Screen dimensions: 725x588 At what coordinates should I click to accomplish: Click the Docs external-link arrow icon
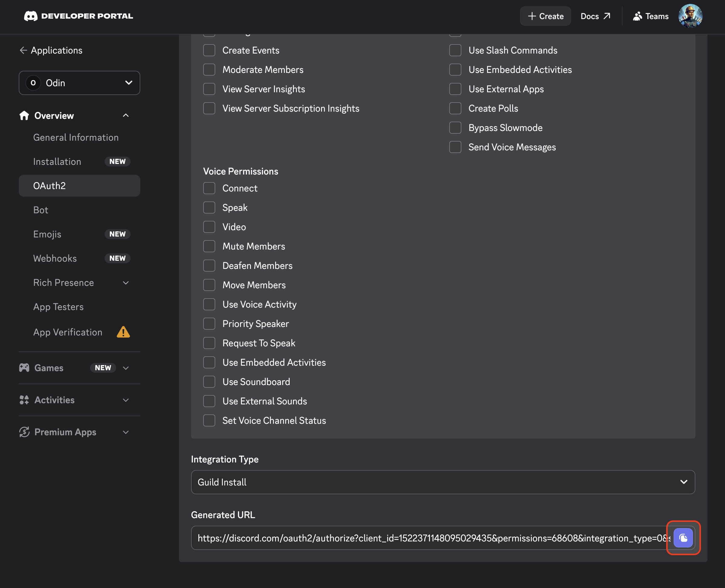coord(607,16)
